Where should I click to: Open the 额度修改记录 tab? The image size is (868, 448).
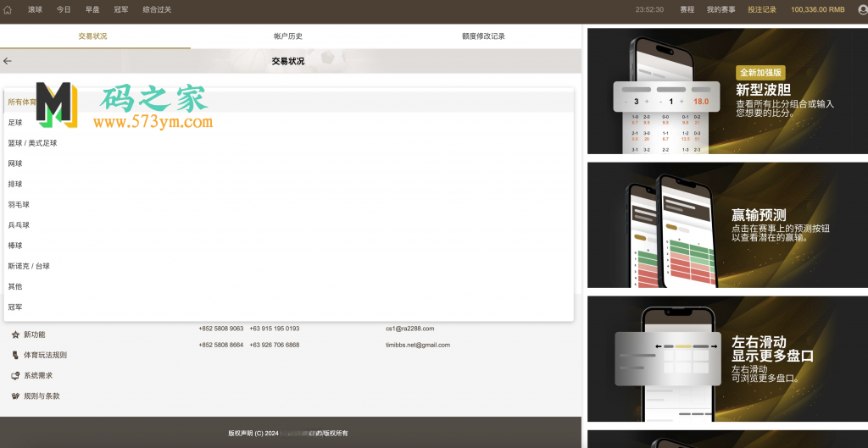483,36
